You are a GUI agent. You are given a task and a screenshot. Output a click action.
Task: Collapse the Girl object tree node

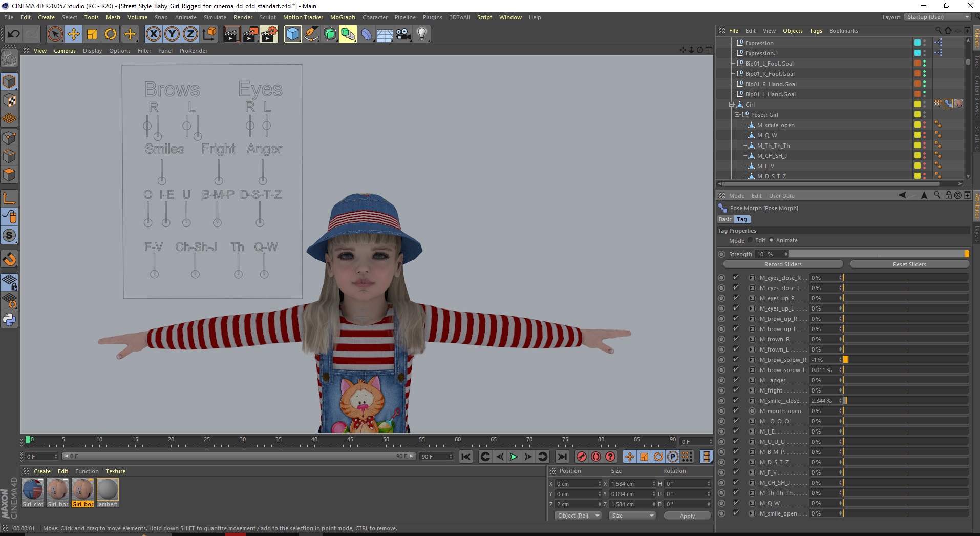(732, 105)
